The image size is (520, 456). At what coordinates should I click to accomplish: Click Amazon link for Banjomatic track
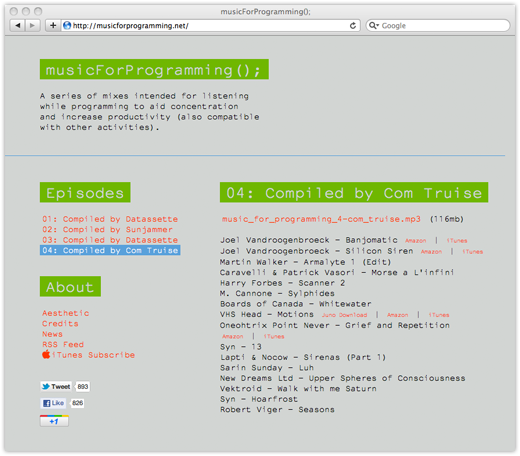click(416, 241)
